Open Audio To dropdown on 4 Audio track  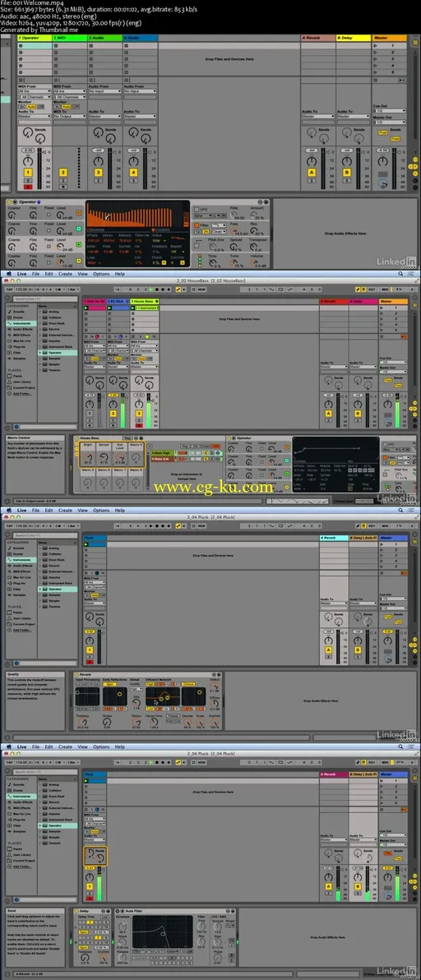pyautogui.click(x=139, y=116)
